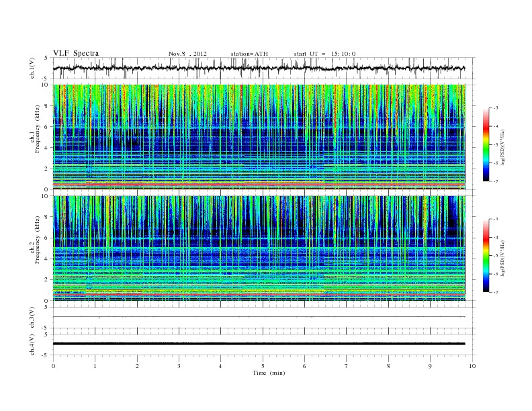The height and width of the screenshot is (411, 532).
Task: Click the ch.2 color bar log(PSD) label
Action: tap(502, 257)
